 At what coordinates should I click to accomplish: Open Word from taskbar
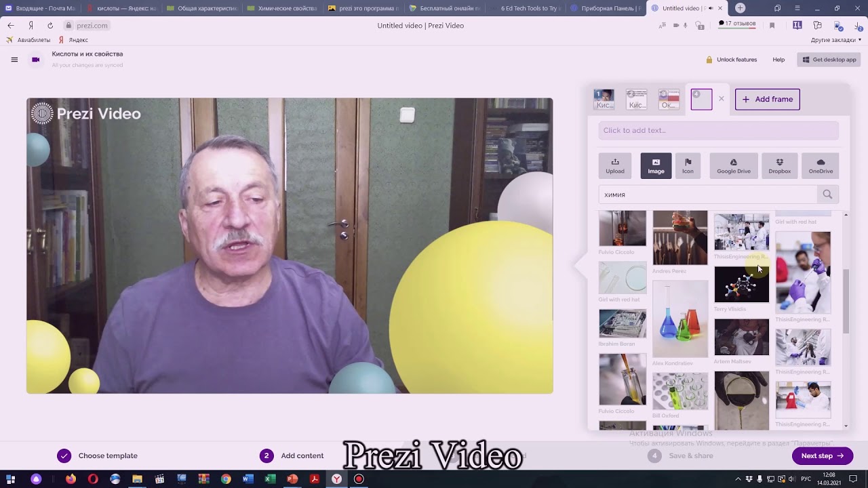[248, 479]
